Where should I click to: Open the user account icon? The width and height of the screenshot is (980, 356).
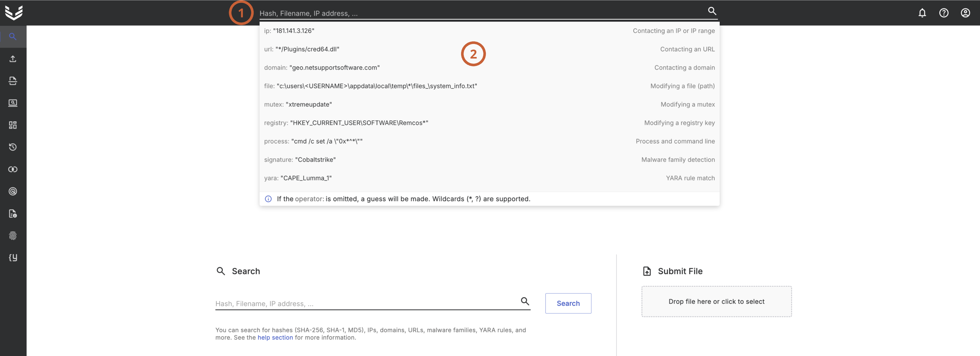(965, 13)
